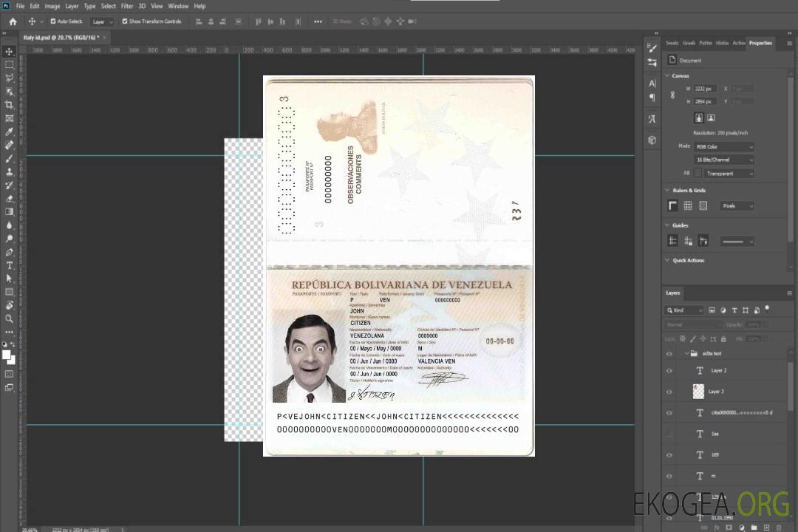
Task: Hide Layer 2 visibility eye
Action: 669,371
